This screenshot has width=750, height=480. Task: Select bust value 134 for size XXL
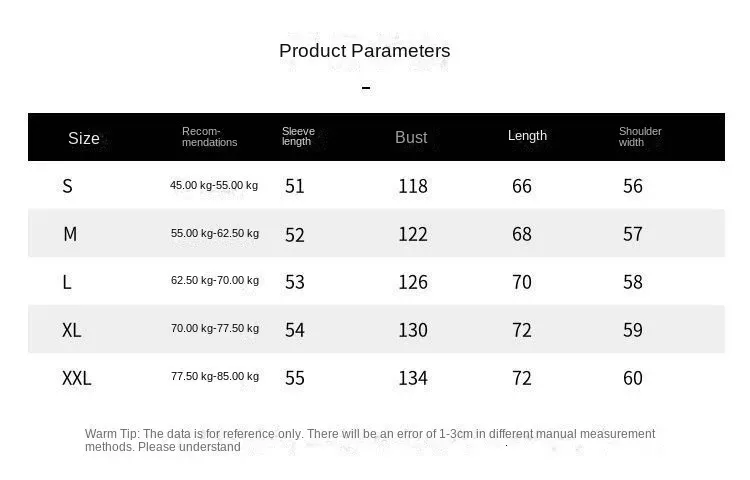coord(413,378)
